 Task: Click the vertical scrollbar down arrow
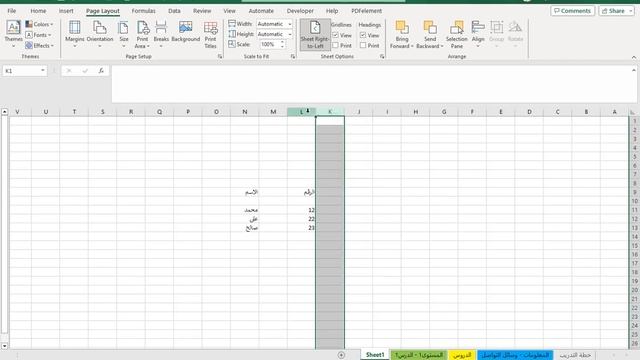coord(4,346)
